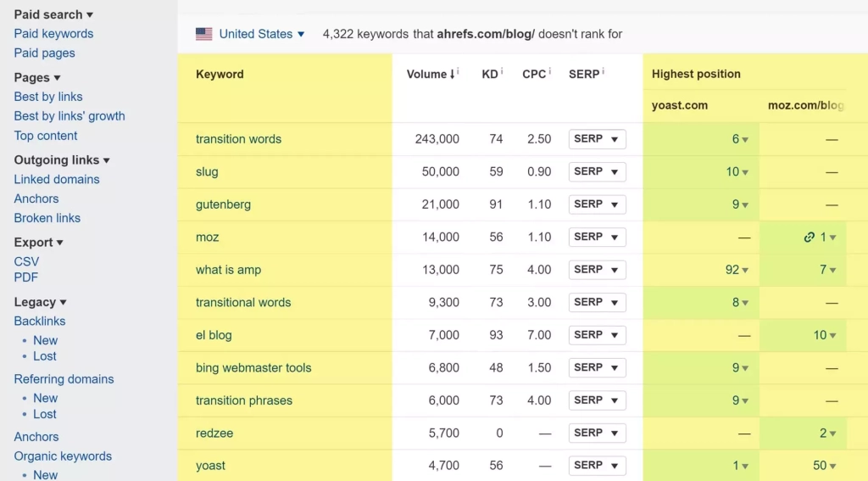Open Lost under Referring domains
Viewport: 868px width, 481px height.
click(45, 415)
